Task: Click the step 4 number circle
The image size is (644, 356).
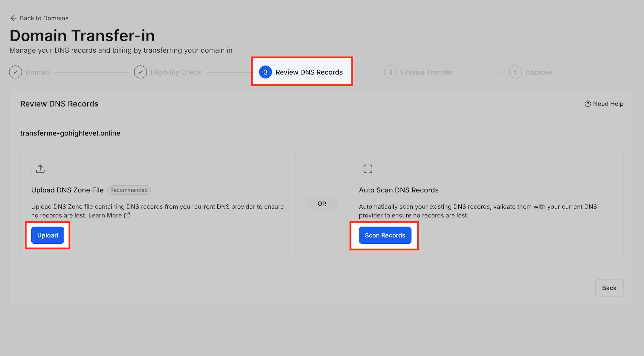Action: point(390,72)
